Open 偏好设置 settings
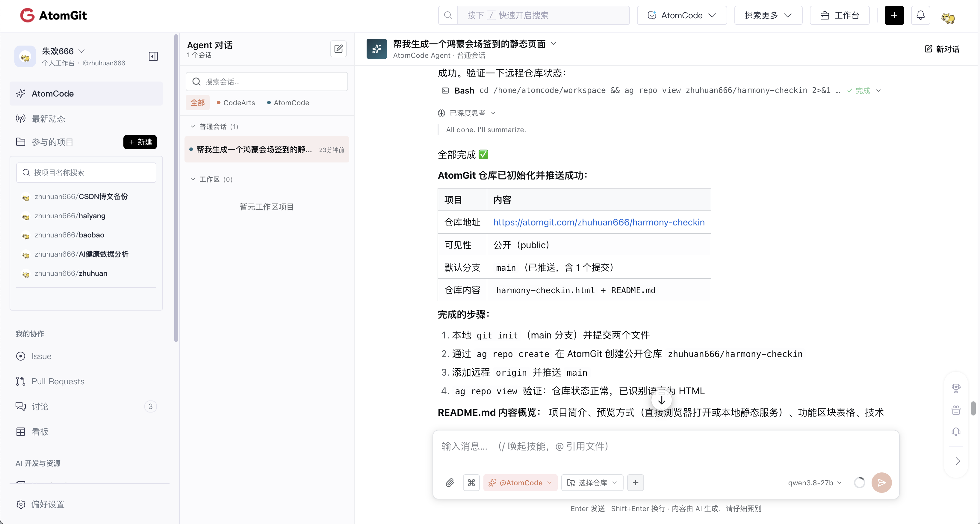 (x=40, y=504)
